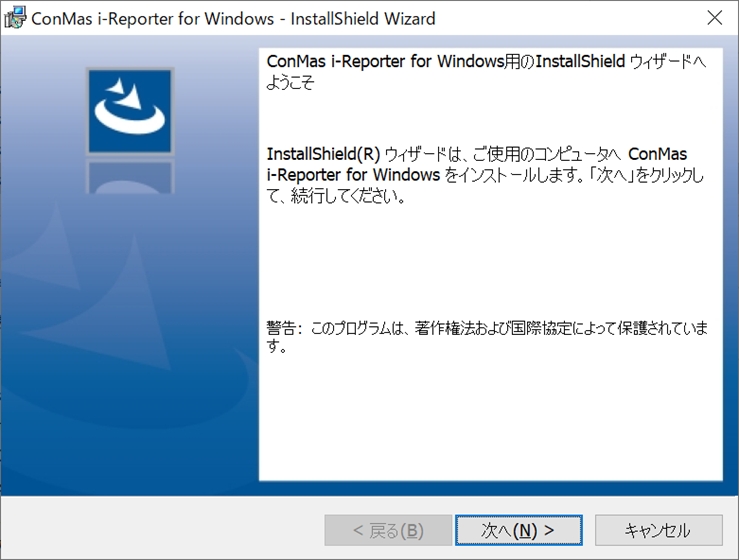Click the ConMas i-Reporter logo

[130, 111]
